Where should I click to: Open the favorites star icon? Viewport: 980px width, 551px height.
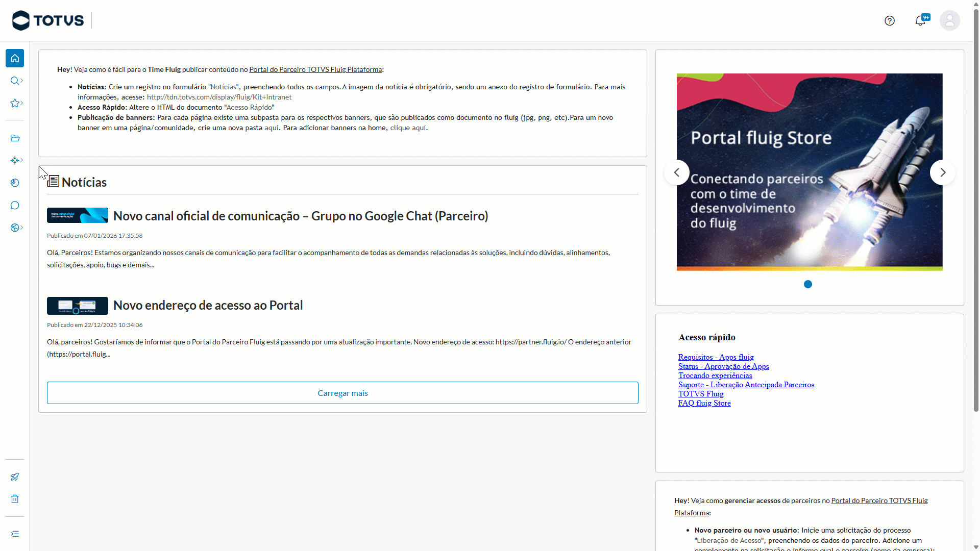(x=15, y=103)
